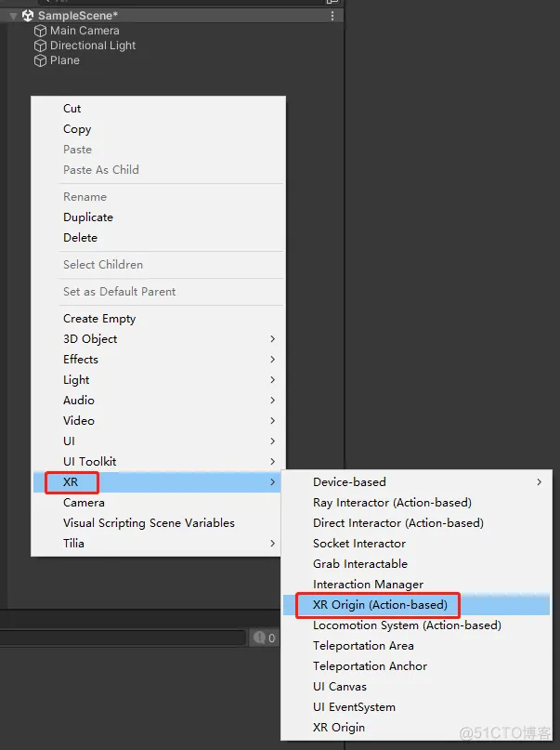The width and height of the screenshot is (560, 750).
Task: Click the cube icon of Plane
Action: (x=40, y=60)
